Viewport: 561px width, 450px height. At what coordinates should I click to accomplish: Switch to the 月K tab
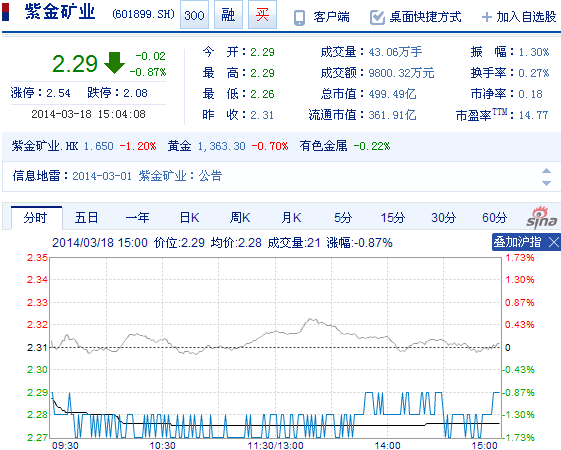click(292, 217)
